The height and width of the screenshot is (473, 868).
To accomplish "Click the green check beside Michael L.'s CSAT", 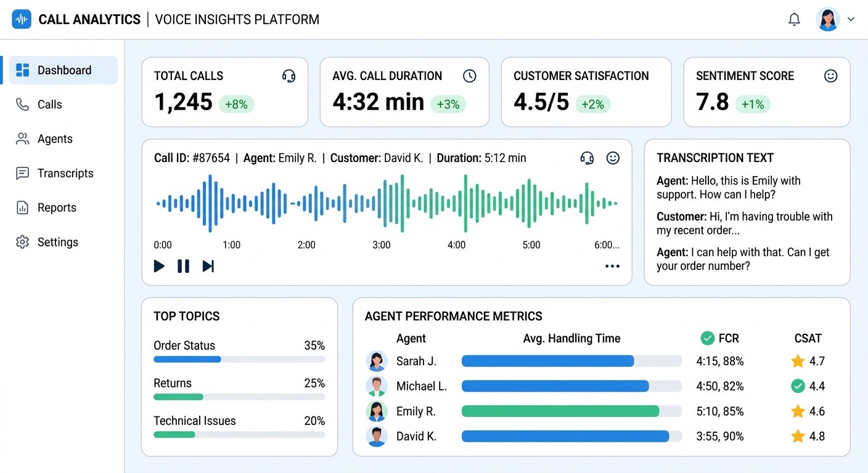I will tap(798, 386).
